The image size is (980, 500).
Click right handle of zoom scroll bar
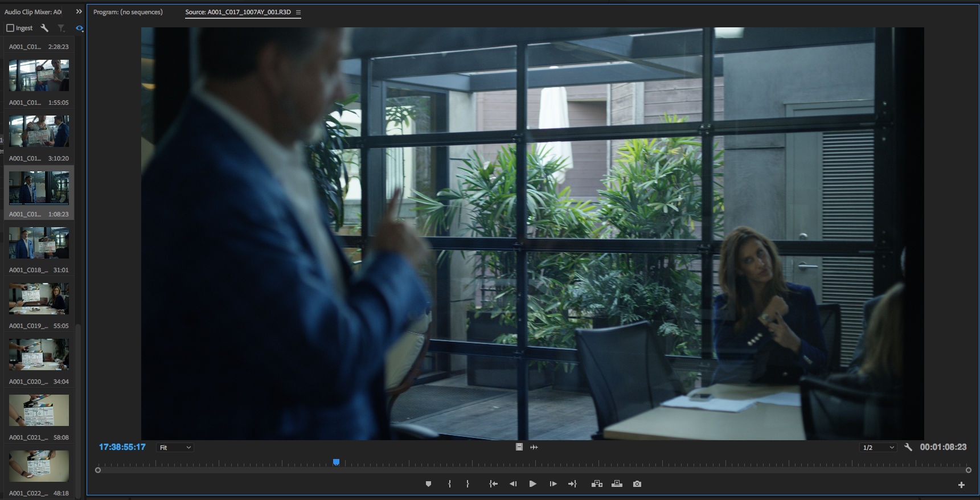[x=969, y=470]
